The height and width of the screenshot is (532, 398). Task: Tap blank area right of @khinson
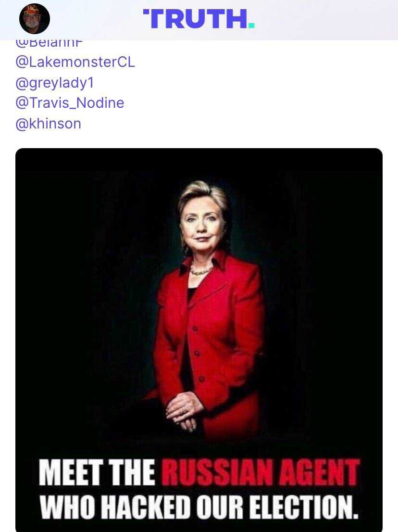coord(237,124)
